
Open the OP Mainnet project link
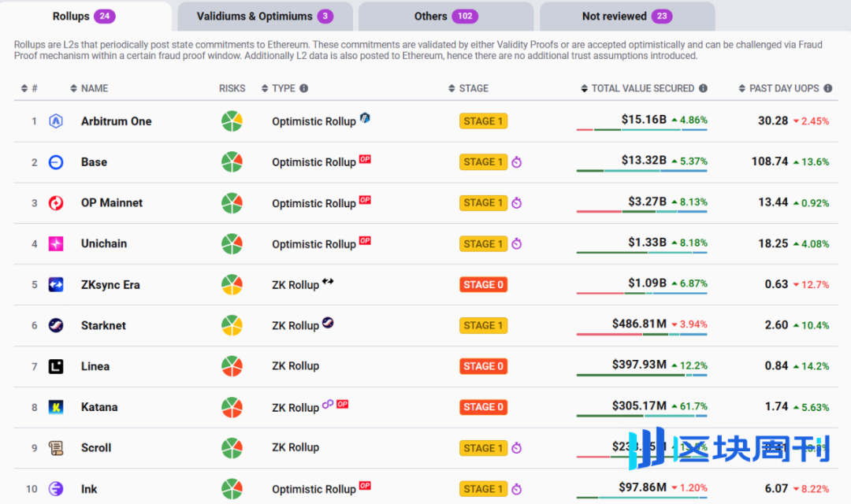(112, 203)
